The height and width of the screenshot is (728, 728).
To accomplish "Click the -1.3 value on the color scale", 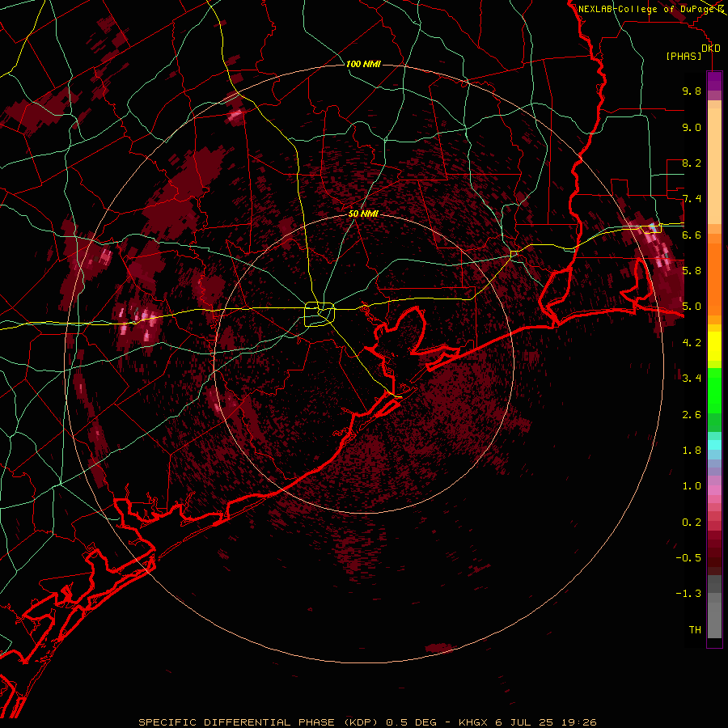I will [x=688, y=594].
